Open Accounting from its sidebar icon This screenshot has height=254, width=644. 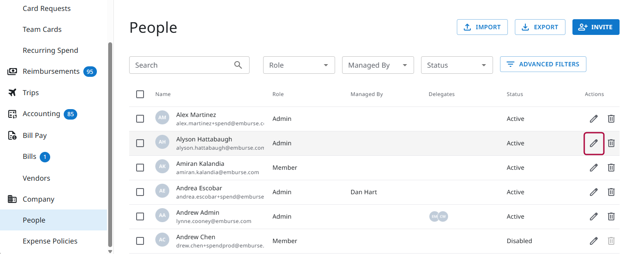[12, 113]
